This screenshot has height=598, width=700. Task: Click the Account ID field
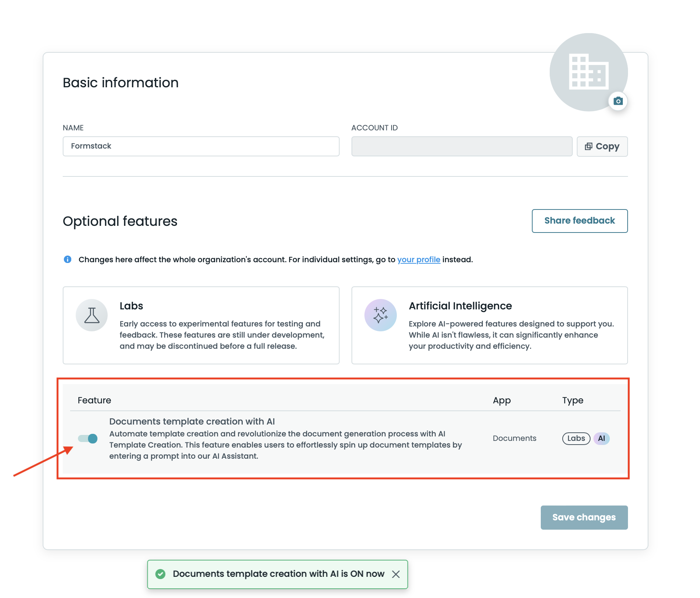(x=462, y=146)
